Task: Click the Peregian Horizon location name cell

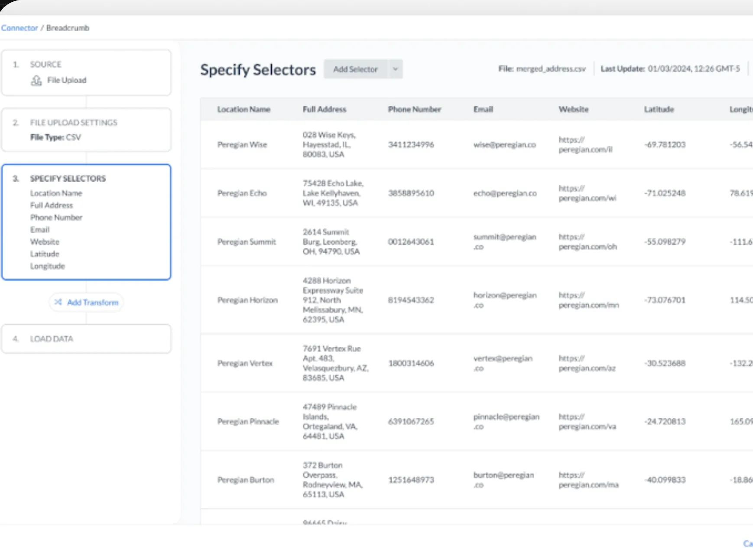Action: point(247,300)
